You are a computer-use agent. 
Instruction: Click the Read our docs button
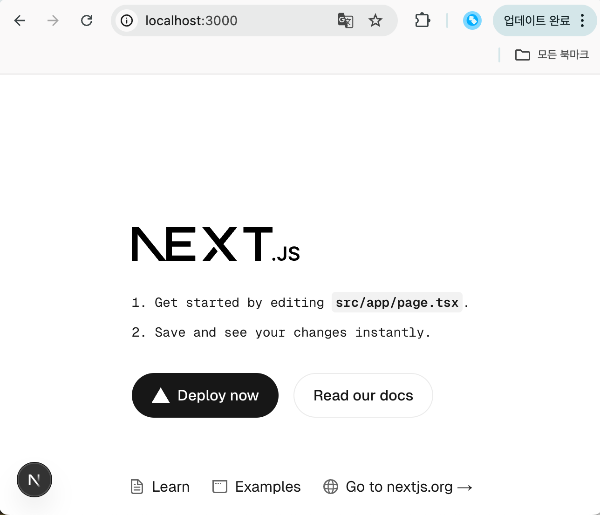coord(363,395)
